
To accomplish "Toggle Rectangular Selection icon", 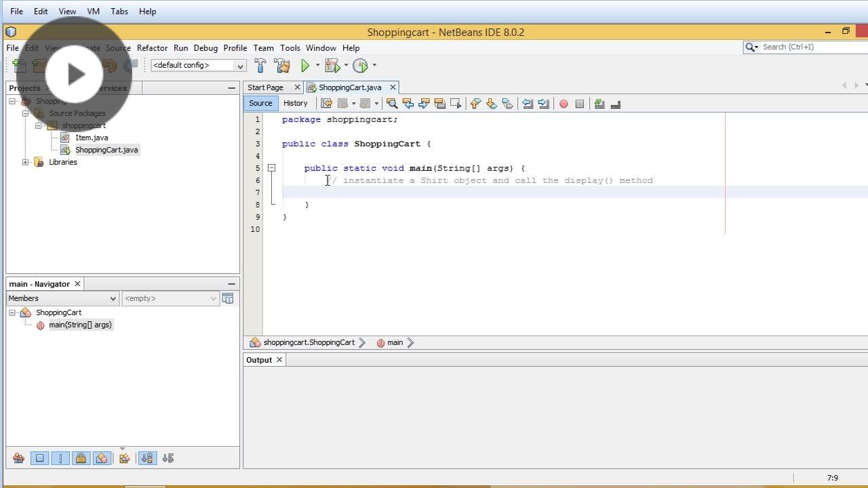I will pos(456,104).
